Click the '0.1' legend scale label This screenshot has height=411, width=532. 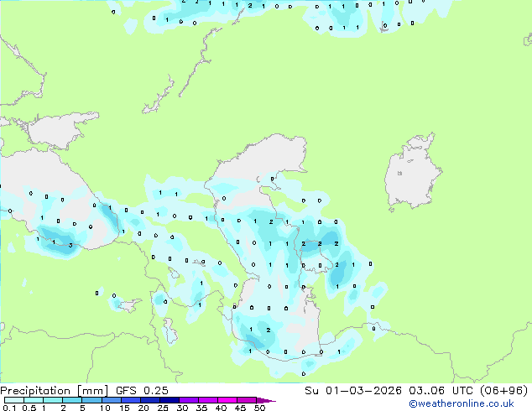[9, 408]
